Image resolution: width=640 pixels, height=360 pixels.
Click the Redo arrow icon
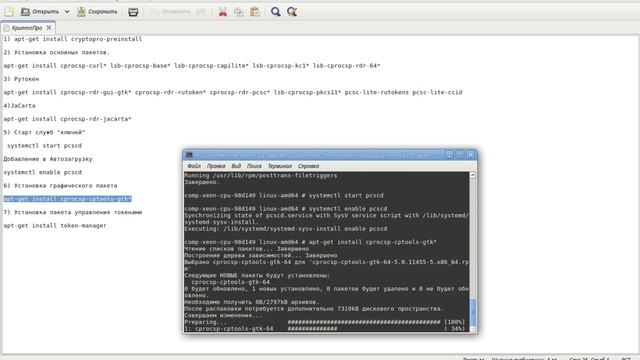(x=201, y=12)
